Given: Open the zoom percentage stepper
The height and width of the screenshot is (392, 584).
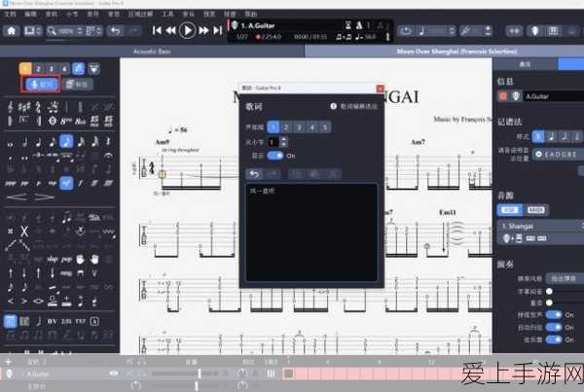Looking at the screenshot, I should pyautogui.click(x=80, y=31).
